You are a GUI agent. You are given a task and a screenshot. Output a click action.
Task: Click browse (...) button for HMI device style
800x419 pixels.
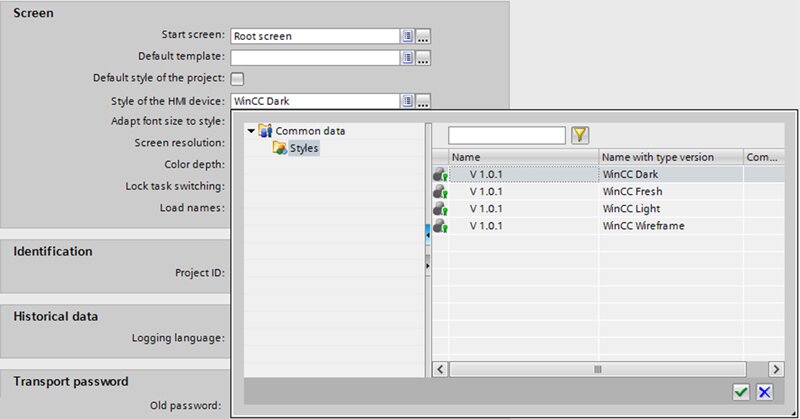[x=423, y=101]
